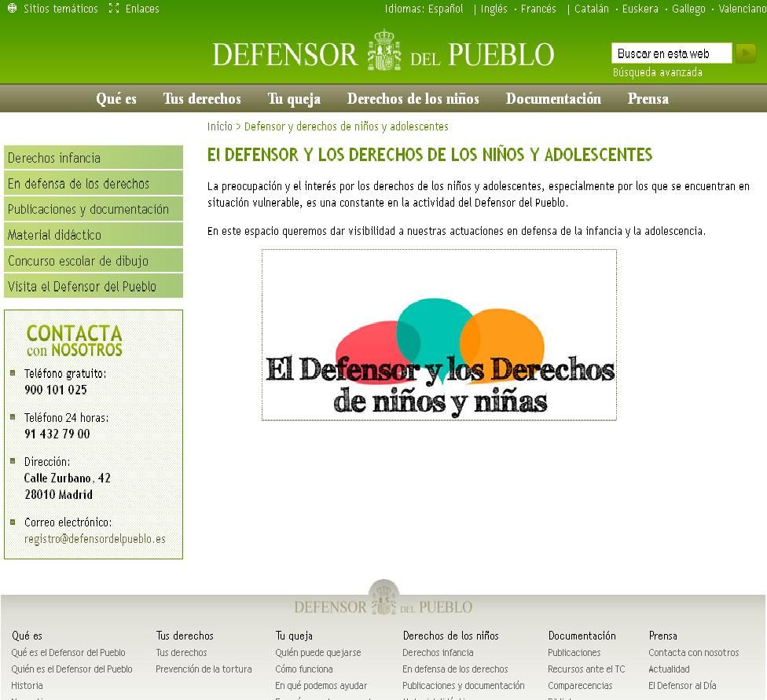Go to Inicio breadcrumb link
Viewport: 767px width, 700px height.
pos(219,126)
